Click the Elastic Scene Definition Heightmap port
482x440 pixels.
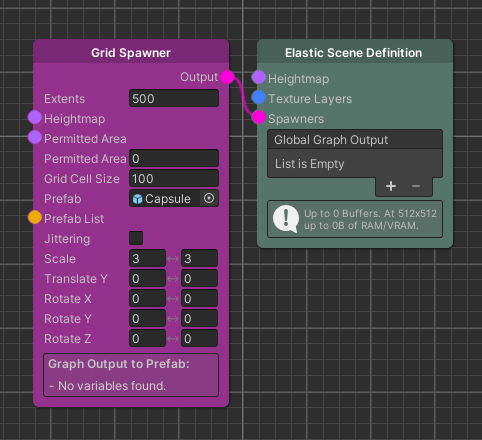click(259, 77)
